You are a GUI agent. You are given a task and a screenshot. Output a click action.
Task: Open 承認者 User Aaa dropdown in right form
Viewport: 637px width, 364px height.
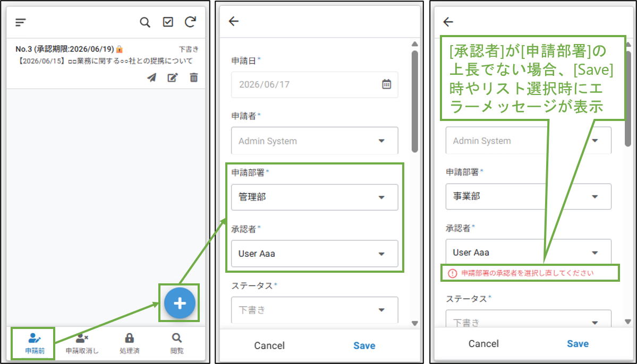tap(528, 252)
